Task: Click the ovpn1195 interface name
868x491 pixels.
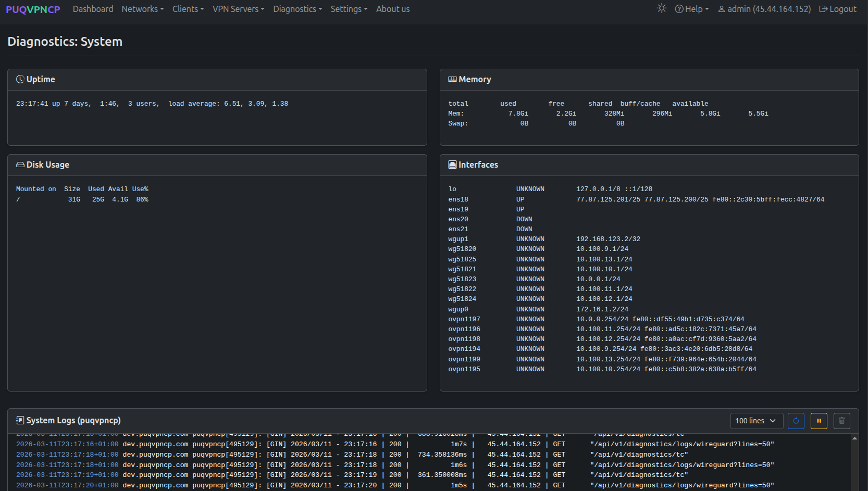Action: pos(464,369)
